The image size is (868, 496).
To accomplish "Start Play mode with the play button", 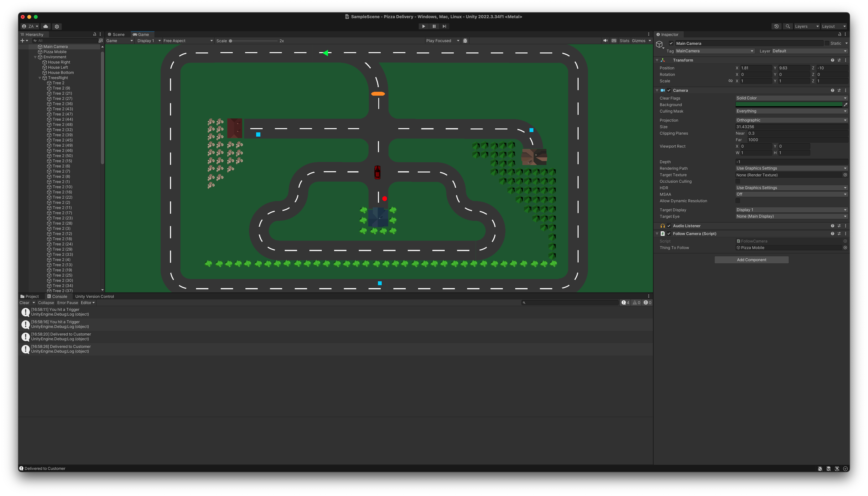I will click(x=423, y=26).
